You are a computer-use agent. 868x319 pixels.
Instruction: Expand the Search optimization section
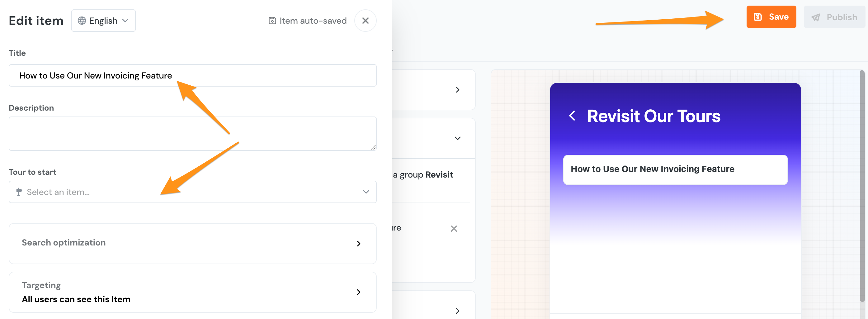tap(192, 244)
